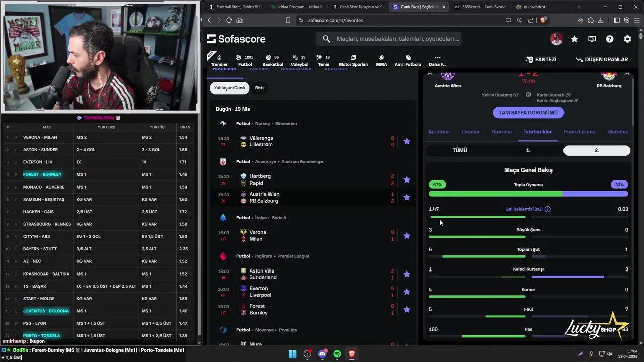Screen dimensions: 644x362
Task: Go to browser home page icon
Action: (x=239, y=20)
